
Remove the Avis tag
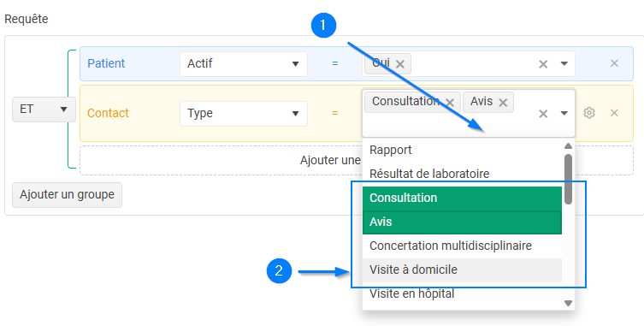[503, 103]
